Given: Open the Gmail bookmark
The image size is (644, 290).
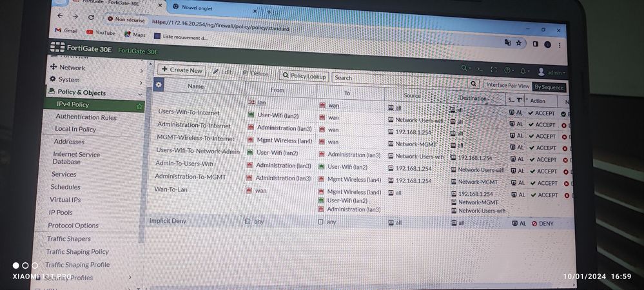Looking at the screenshot, I should tap(66, 30).
